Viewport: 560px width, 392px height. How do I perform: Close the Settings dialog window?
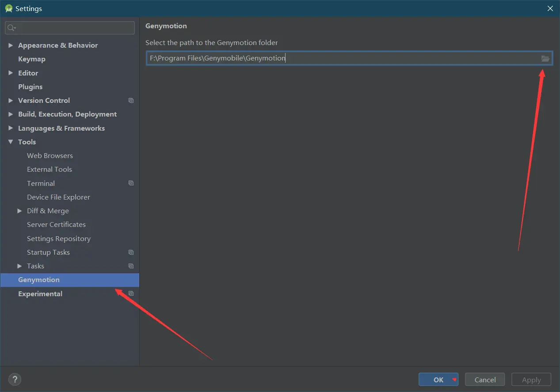click(x=550, y=8)
